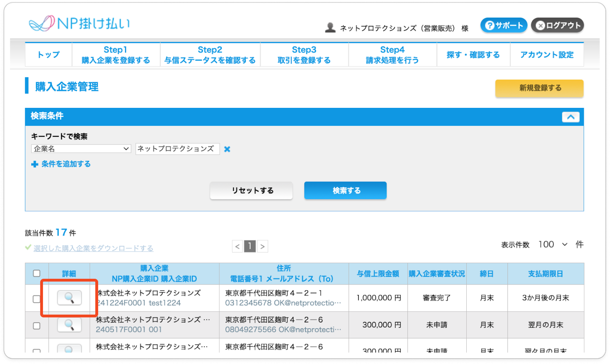Click phone number 0312345678 cell text
Screen dimensions: 610x364
(248, 303)
